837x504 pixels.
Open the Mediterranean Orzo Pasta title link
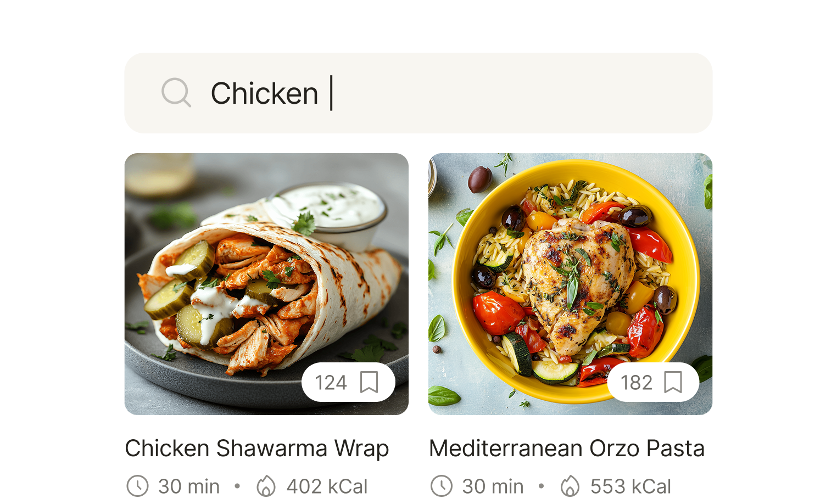567,449
